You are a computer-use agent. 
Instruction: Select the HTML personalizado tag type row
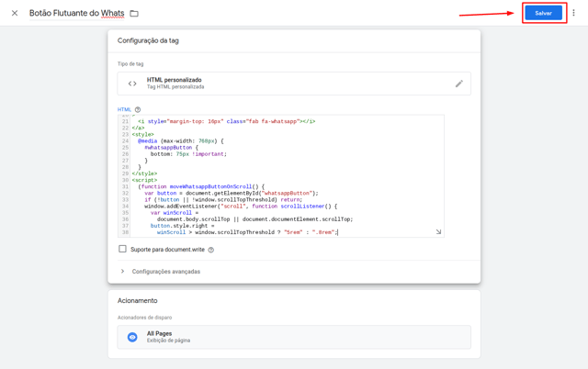point(294,84)
